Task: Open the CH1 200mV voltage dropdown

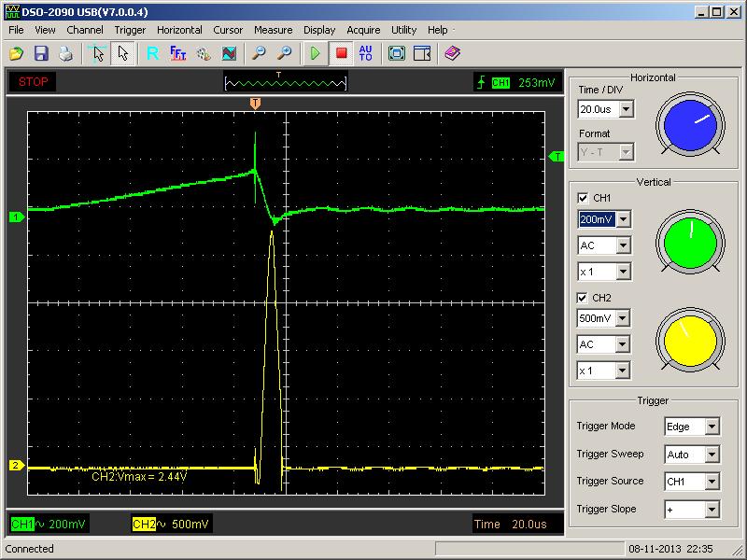Action: [624, 219]
